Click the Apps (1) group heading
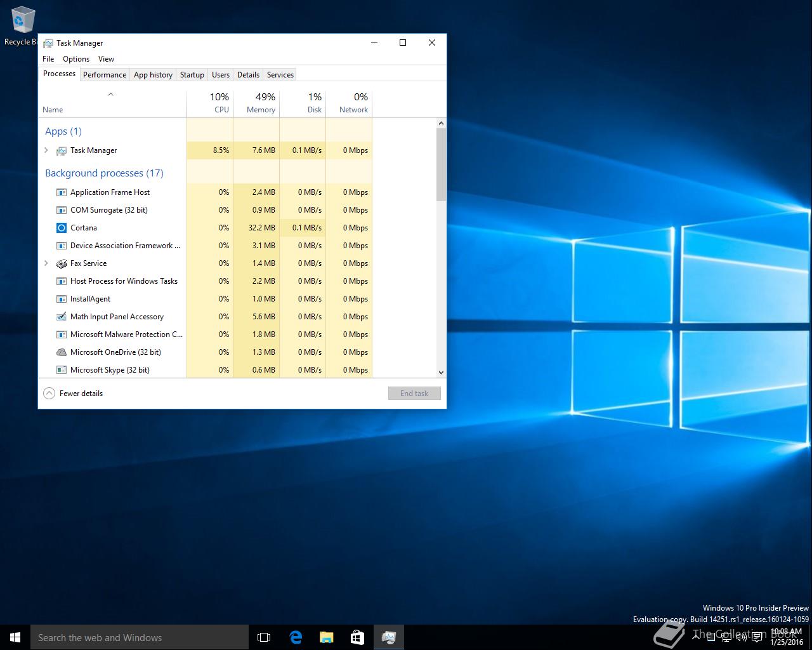 tap(63, 131)
